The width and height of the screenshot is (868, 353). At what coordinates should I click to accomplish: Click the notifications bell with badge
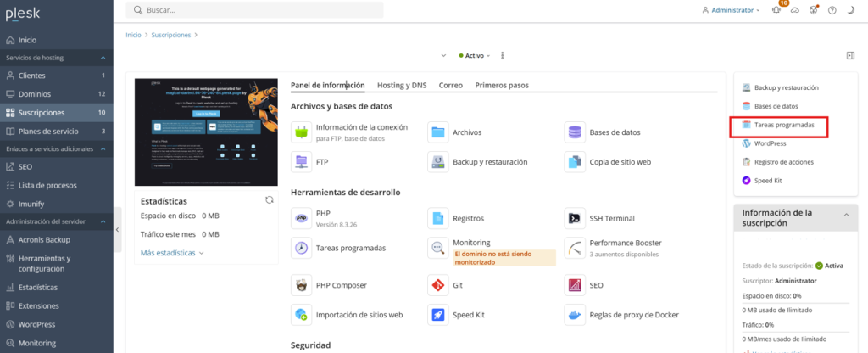pos(776,10)
